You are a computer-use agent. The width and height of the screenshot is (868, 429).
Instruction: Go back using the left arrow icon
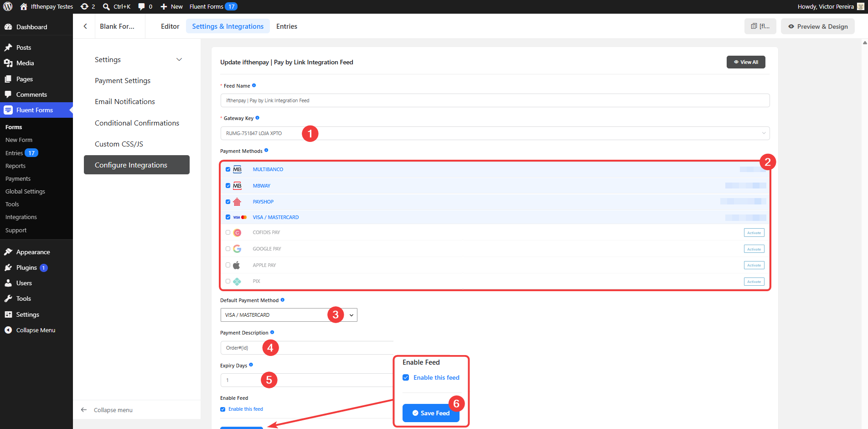85,26
